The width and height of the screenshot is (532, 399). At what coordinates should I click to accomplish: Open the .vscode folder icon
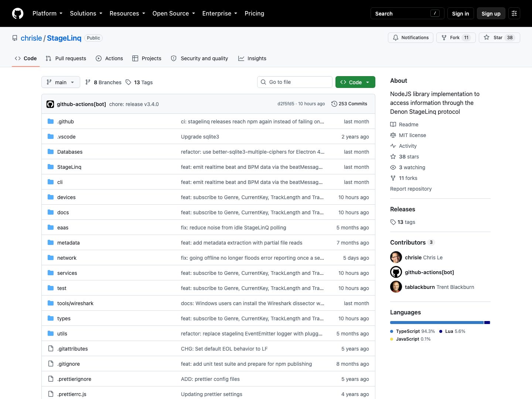51,137
